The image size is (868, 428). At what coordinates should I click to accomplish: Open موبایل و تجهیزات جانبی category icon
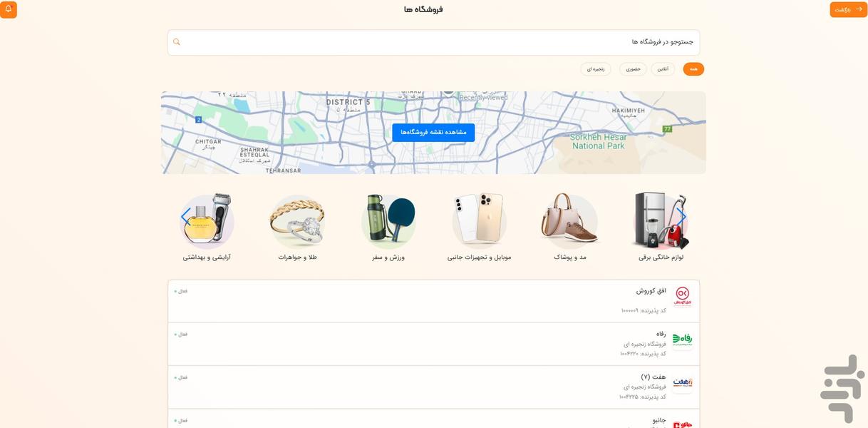click(x=480, y=220)
